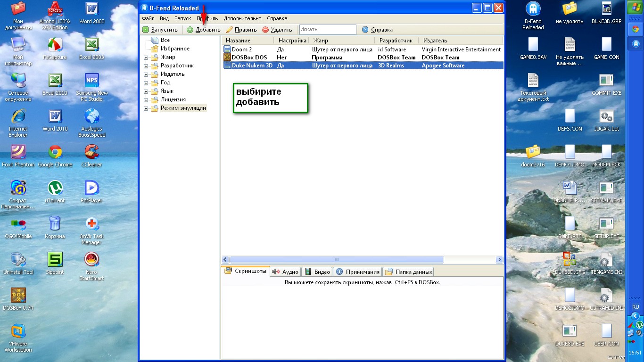The width and height of the screenshot is (644, 362).
Task: Select the AnVir Task Manager icon
Action: pos(92,230)
